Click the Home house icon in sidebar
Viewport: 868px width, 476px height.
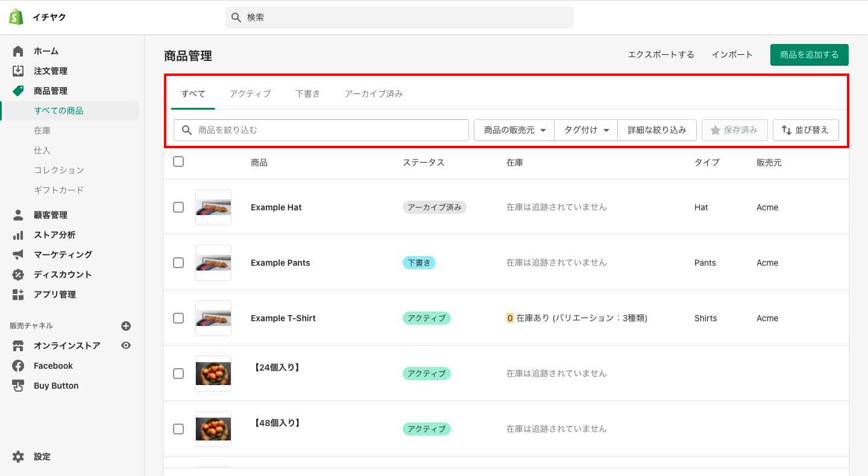tap(18, 51)
